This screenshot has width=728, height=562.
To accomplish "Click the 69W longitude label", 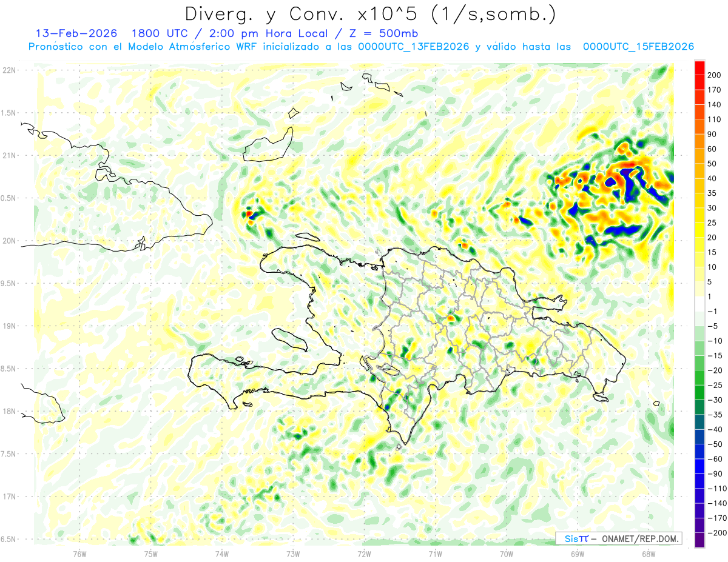I will (578, 553).
